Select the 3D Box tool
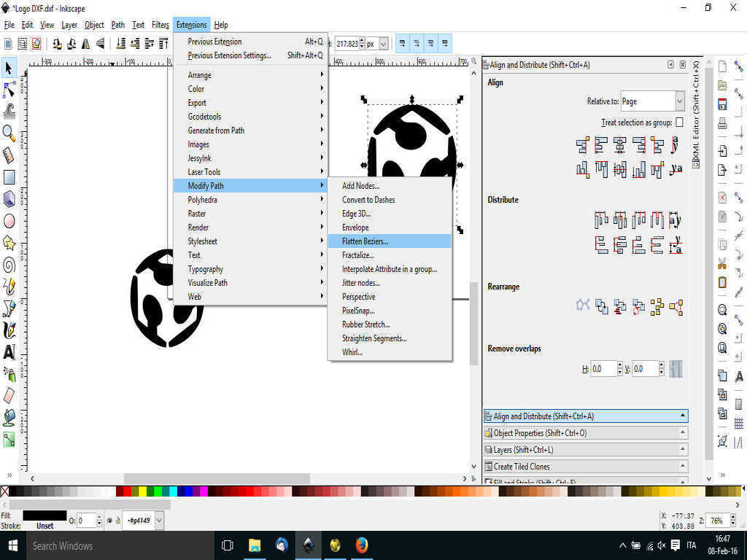Image resolution: width=747 pixels, height=560 pixels. [9, 199]
